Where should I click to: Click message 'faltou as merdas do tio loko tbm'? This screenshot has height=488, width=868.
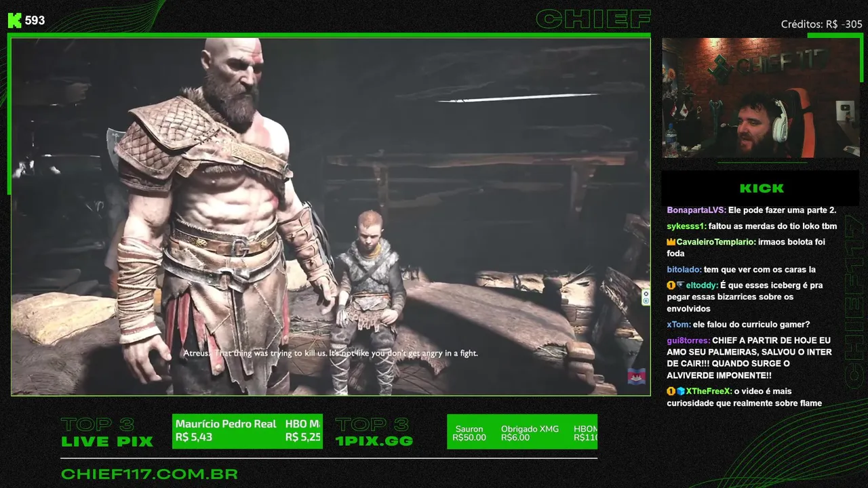[x=772, y=226]
